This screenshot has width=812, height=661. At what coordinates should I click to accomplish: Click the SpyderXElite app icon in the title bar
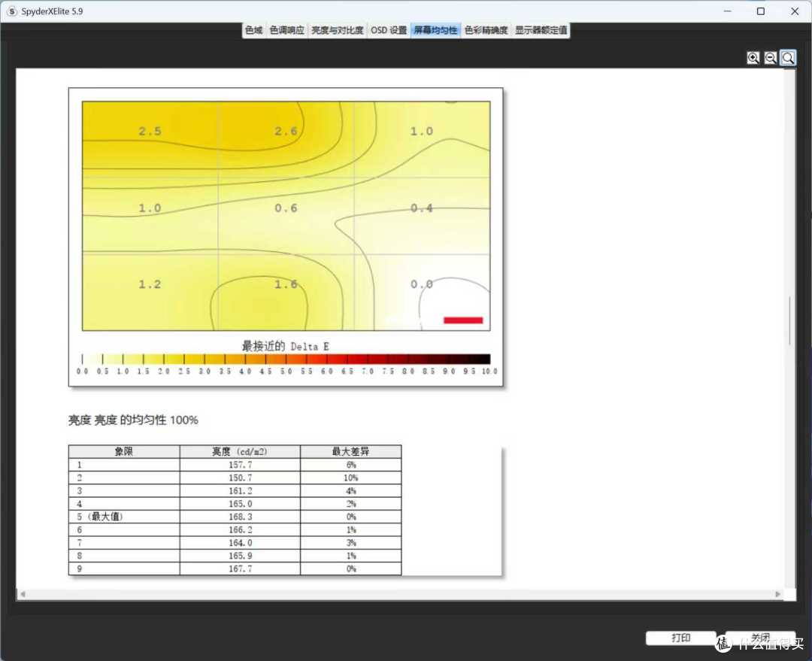click(x=12, y=11)
